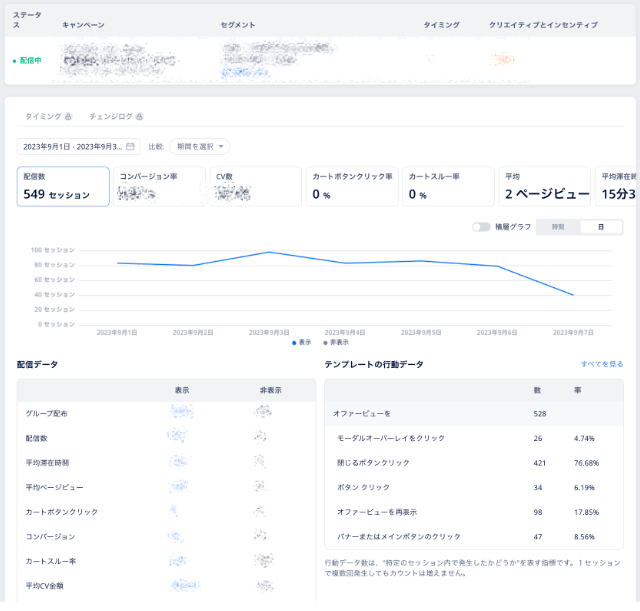This screenshot has width=640, height=611.
Task: Click the lock icon beside タイミング tab
Action: pyautogui.click(x=68, y=117)
